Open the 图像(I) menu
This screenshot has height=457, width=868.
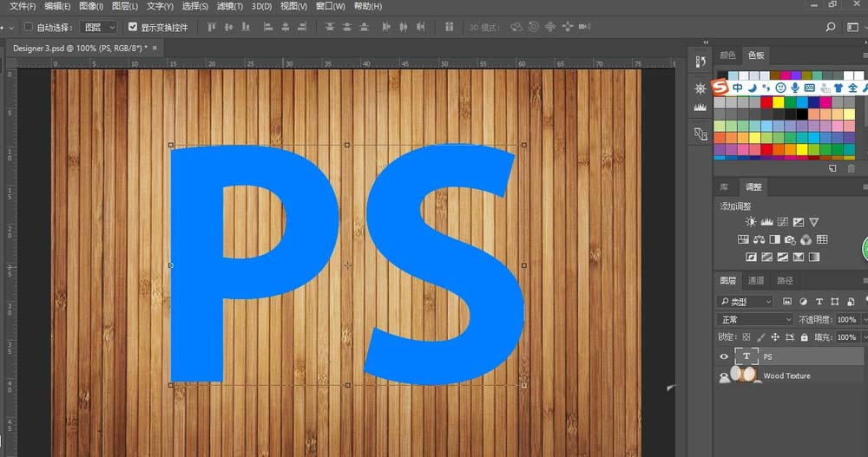coord(91,6)
